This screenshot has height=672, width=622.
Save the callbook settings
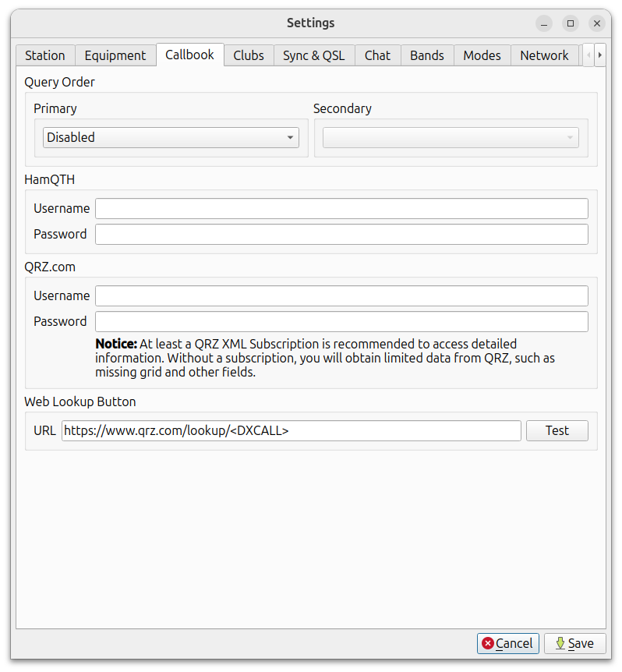tap(574, 643)
